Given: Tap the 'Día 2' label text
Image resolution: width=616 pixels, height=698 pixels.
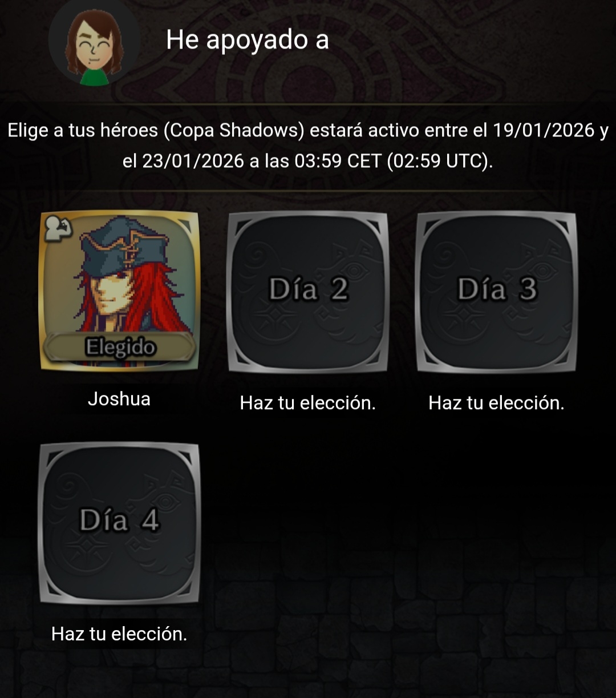Looking at the screenshot, I should click(x=308, y=289).
